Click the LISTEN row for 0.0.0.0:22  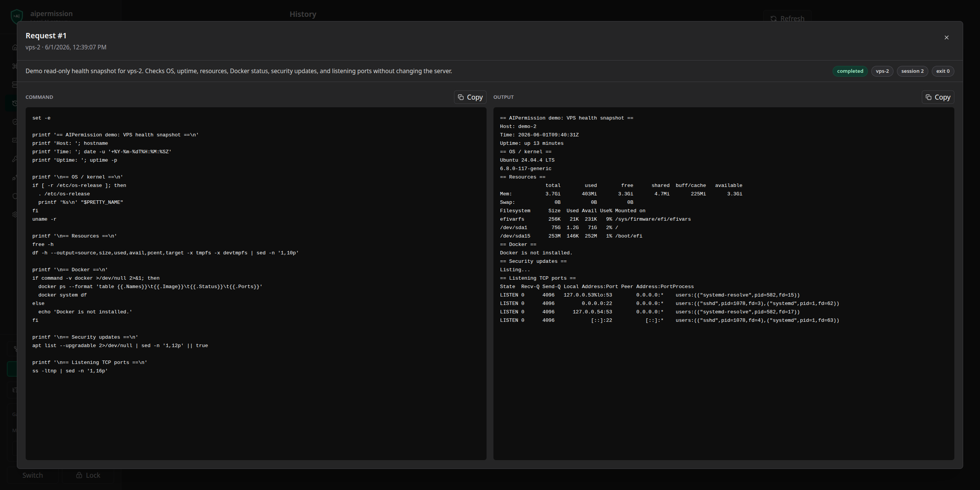coord(670,303)
